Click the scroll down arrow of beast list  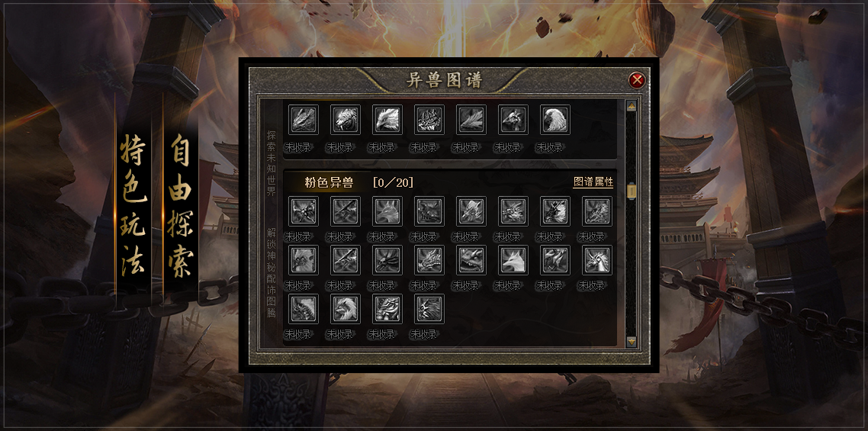pos(631,341)
